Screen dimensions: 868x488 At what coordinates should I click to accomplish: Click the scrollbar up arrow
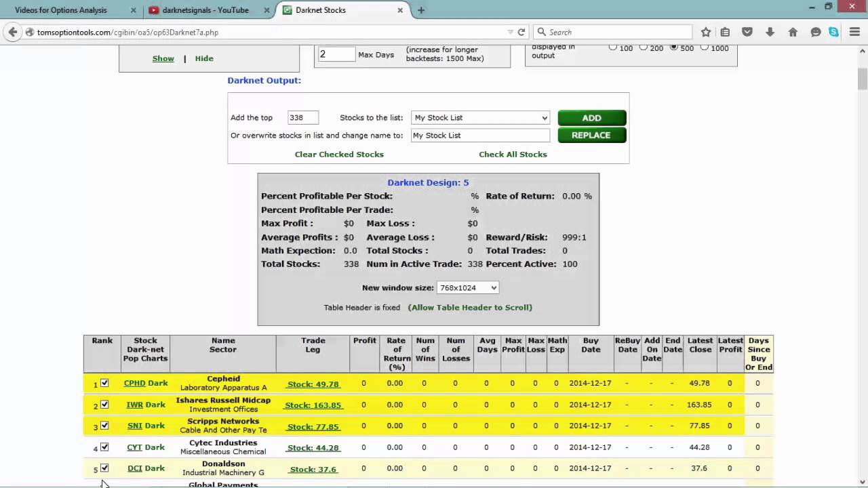pyautogui.click(x=863, y=49)
